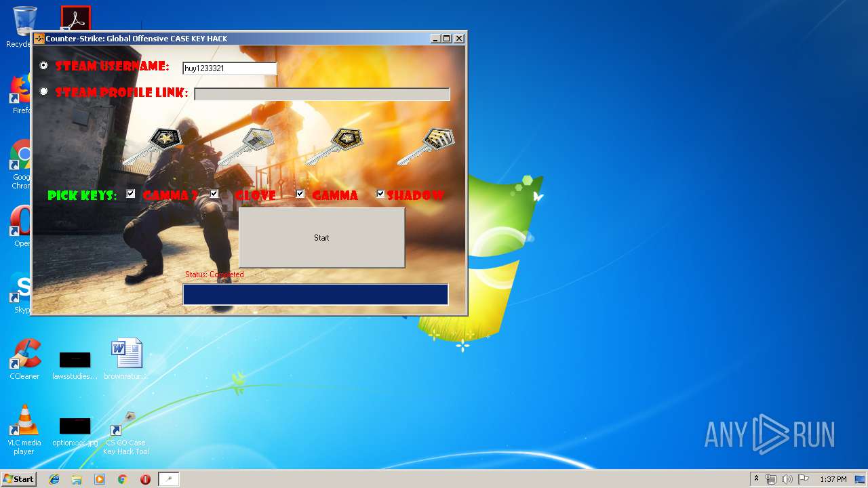This screenshot has height=488, width=868.
Task: Open the network tray icon
Action: (x=771, y=479)
